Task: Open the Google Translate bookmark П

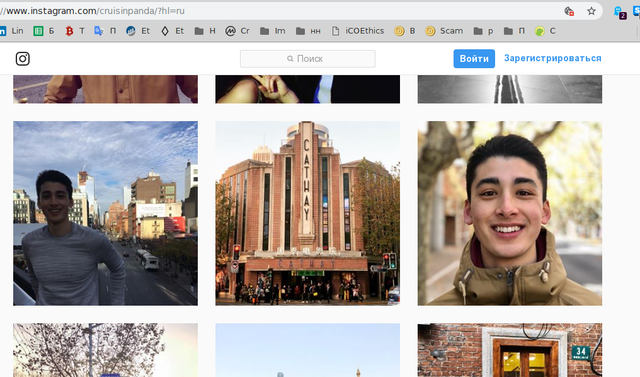Action: [x=105, y=31]
